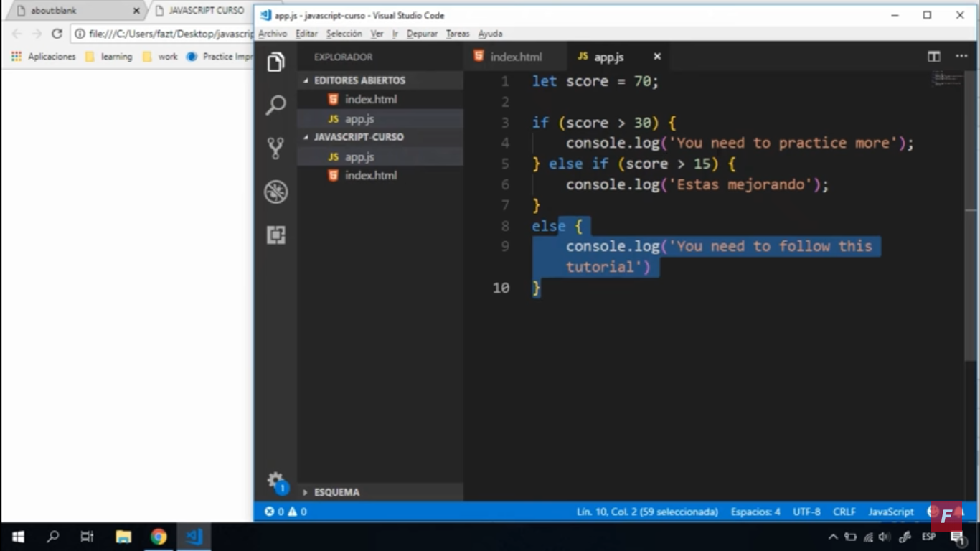The width and height of the screenshot is (980, 551).
Task: Collapse the JAVASCRIPT-CURSO folder section
Action: (380, 137)
